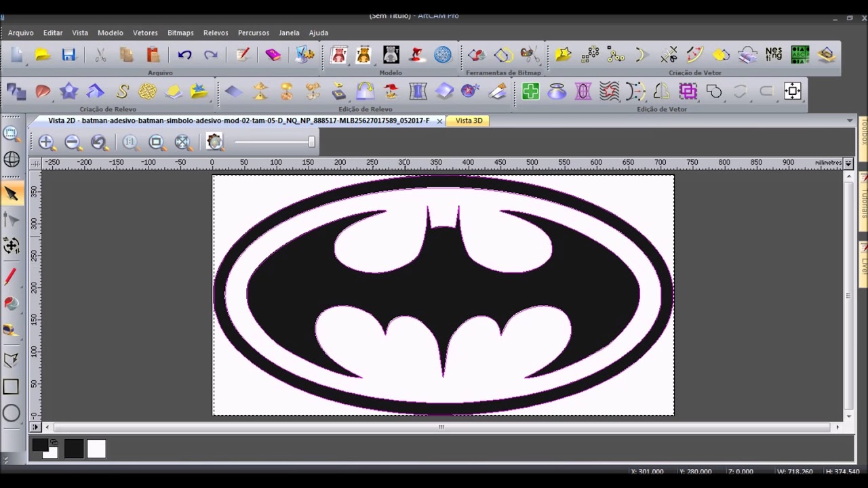The image size is (868, 488).
Task: Click the golden S Text Relief icon
Action: [x=122, y=91]
